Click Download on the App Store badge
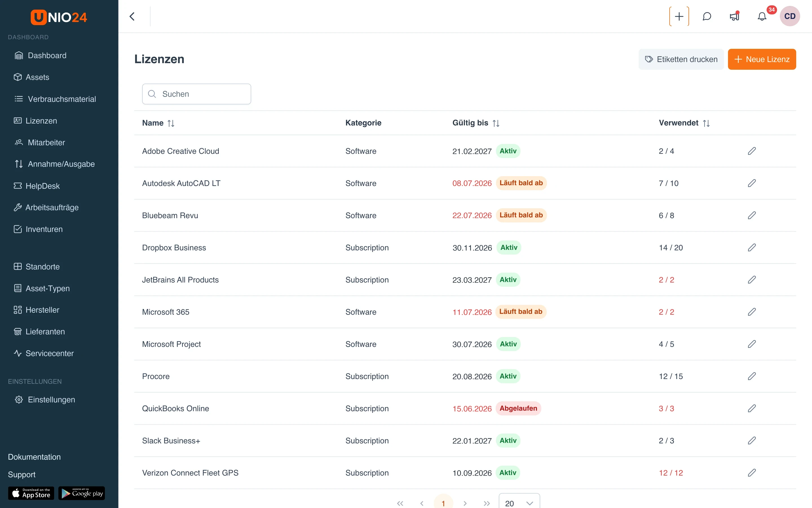Viewport: 812px width, 508px height. pyautogui.click(x=31, y=493)
